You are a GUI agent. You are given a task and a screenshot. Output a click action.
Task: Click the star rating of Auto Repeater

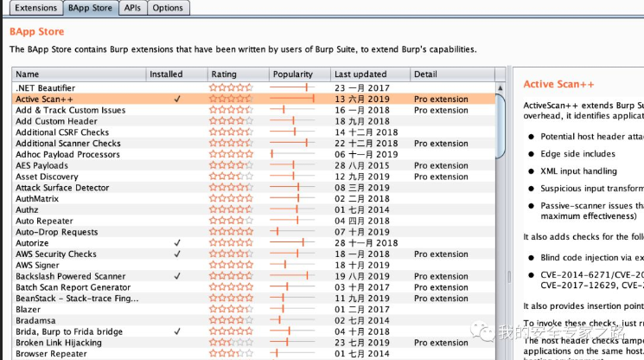coord(231,221)
